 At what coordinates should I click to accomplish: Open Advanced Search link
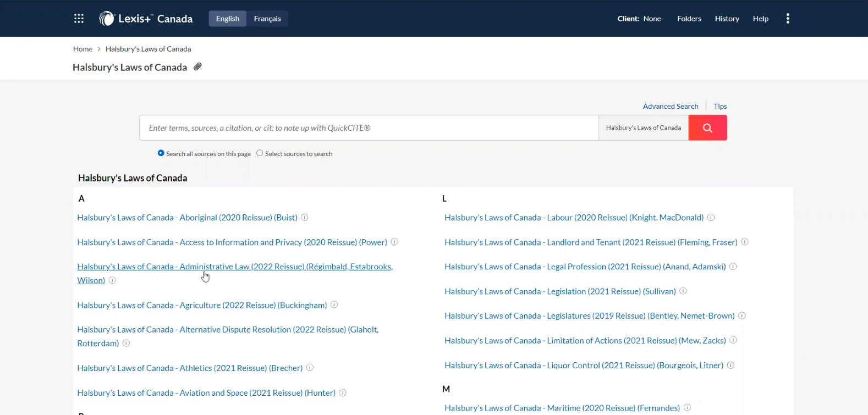pos(671,106)
